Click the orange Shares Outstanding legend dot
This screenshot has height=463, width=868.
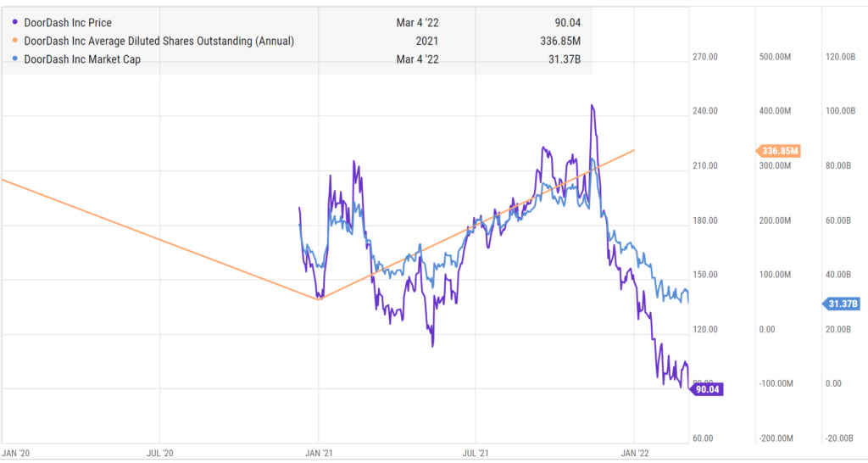point(15,41)
